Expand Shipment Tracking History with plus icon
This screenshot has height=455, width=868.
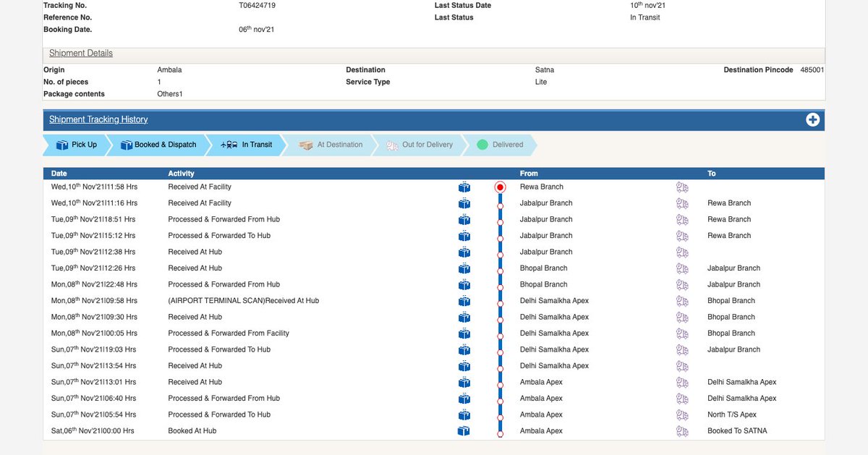point(813,120)
